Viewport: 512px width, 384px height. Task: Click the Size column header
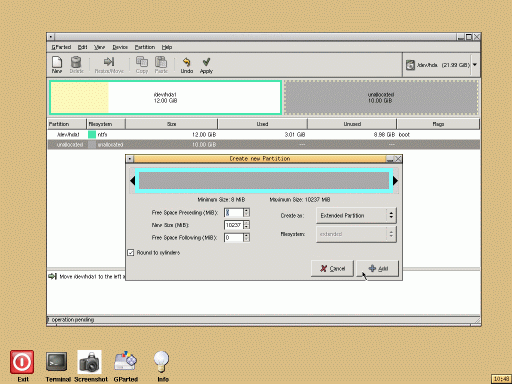point(171,124)
